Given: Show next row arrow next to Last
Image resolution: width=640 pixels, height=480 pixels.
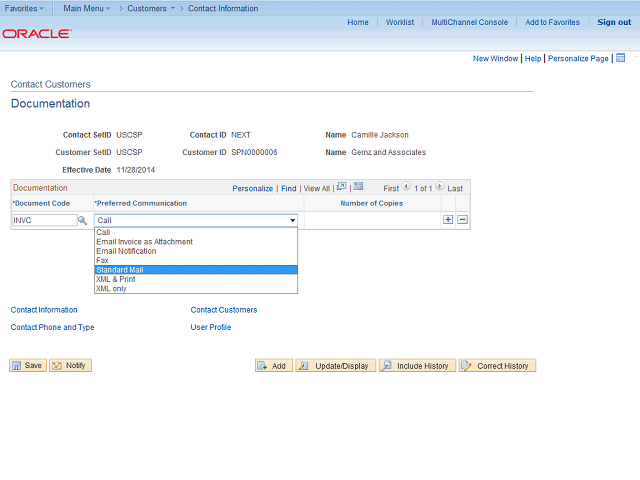Looking at the screenshot, I should click(439, 187).
